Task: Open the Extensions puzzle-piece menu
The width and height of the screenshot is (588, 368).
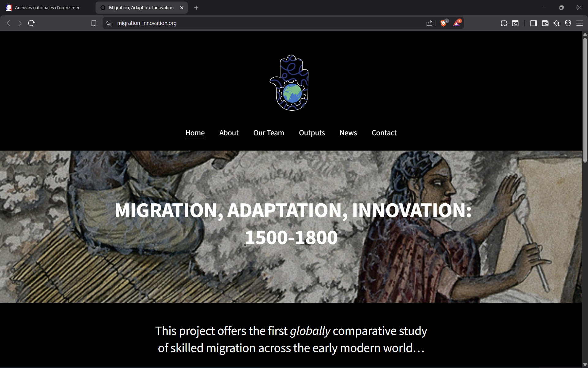Action: click(504, 23)
